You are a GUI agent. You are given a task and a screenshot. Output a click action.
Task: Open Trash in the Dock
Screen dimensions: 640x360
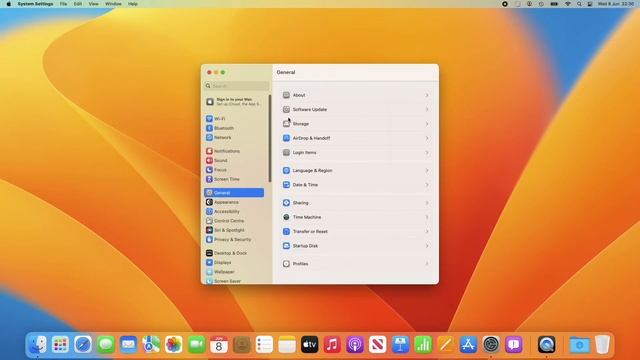(x=602, y=344)
